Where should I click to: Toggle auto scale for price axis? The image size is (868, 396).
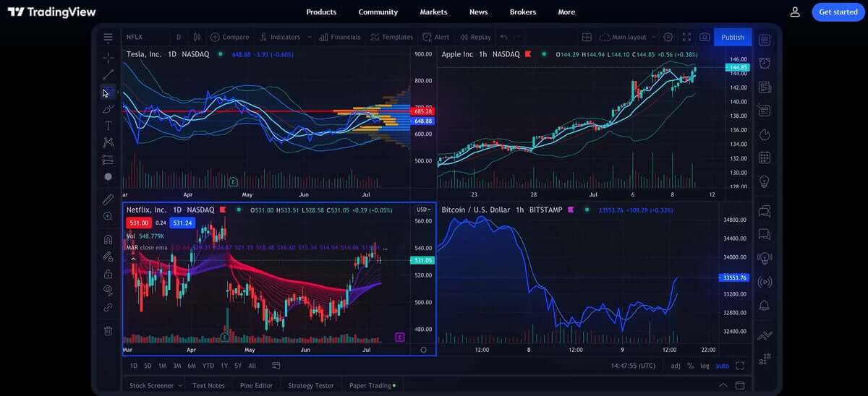point(722,366)
